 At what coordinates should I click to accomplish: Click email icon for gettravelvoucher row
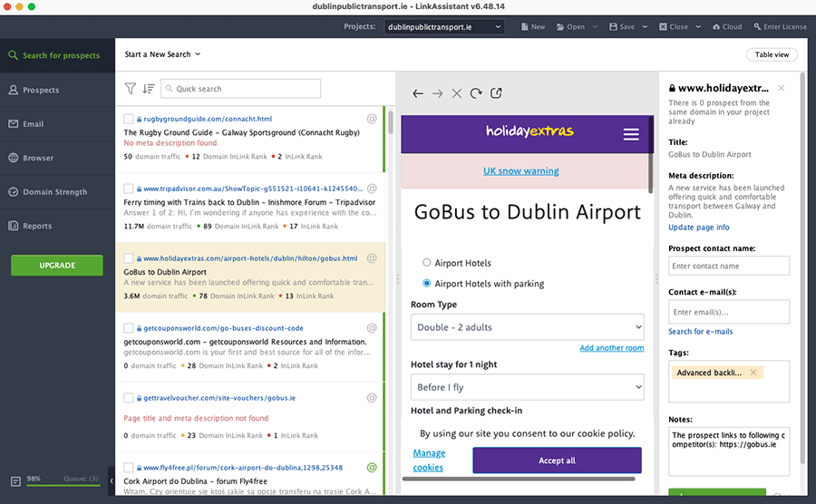(372, 397)
